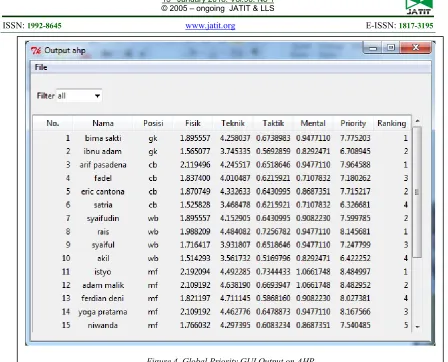Click the E-ISSN number 1817-3195
448x362 pixels.
(x=416, y=26)
